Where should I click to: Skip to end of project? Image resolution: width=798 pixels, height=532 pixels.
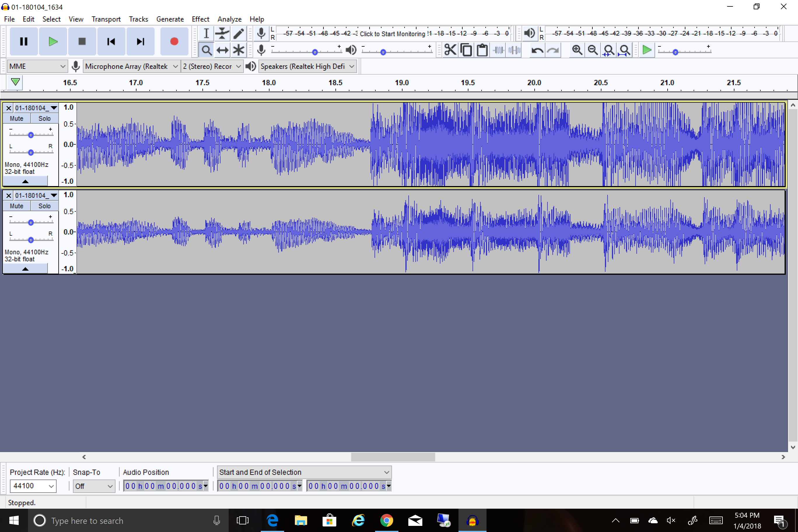[140, 41]
